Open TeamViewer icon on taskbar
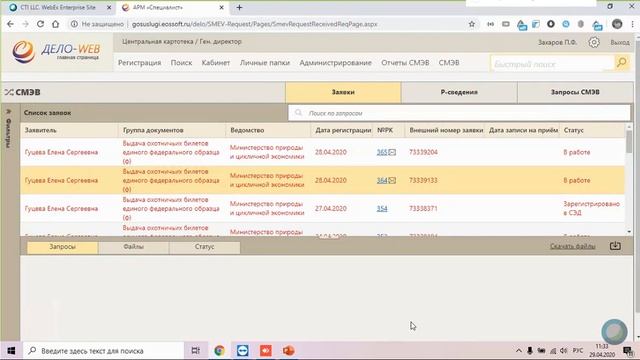The height and width of the screenshot is (360, 640). [242, 351]
